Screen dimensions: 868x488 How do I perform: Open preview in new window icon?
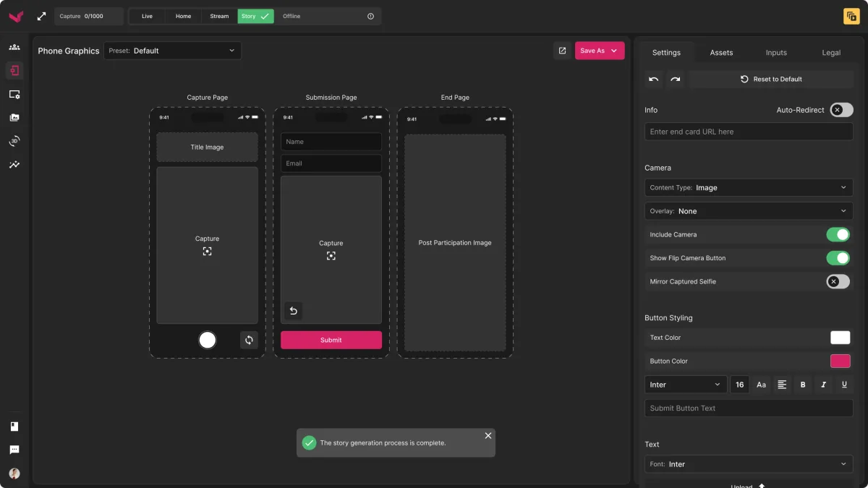click(x=562, y=51)
